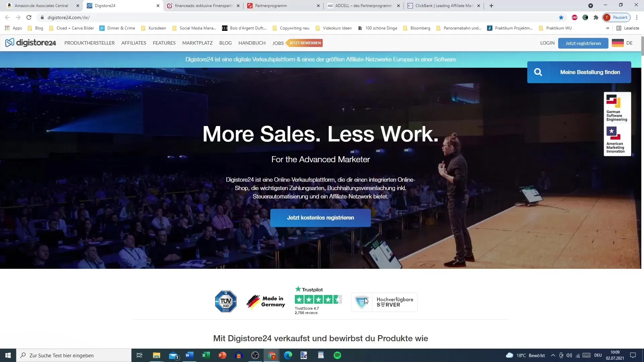Open the search icon for orders
The height and width of the screenshot is (362, 644).
tap(538, 72)
